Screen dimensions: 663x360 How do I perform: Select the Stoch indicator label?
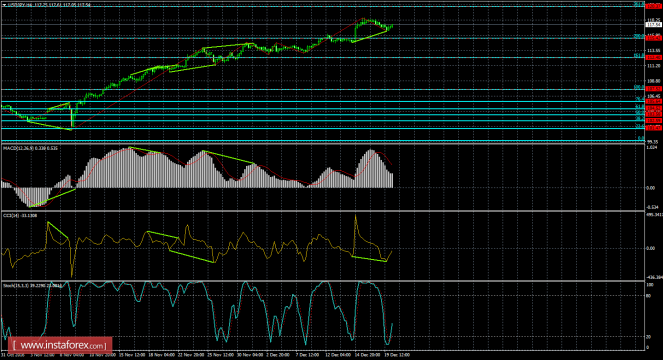coord(16,286)
